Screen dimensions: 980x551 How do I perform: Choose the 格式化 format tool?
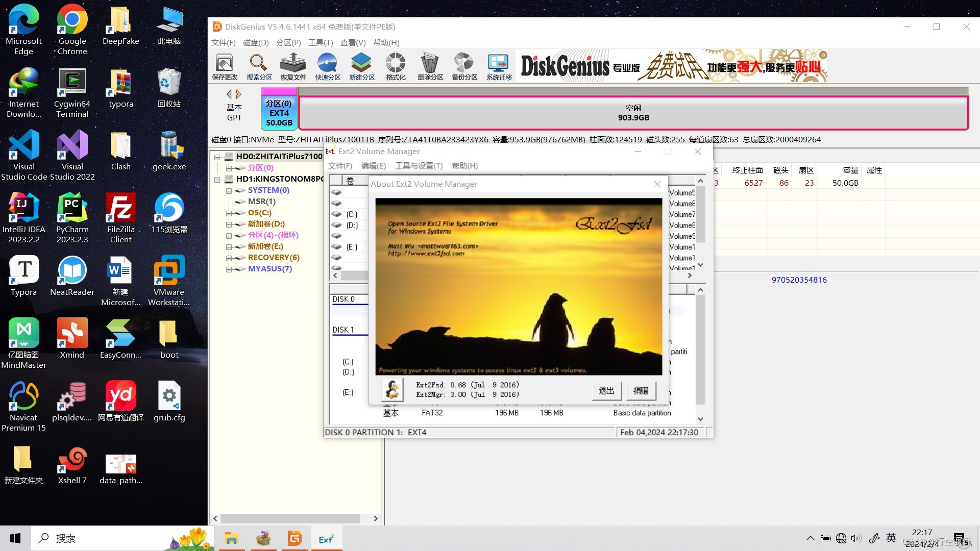click(396, 67)
